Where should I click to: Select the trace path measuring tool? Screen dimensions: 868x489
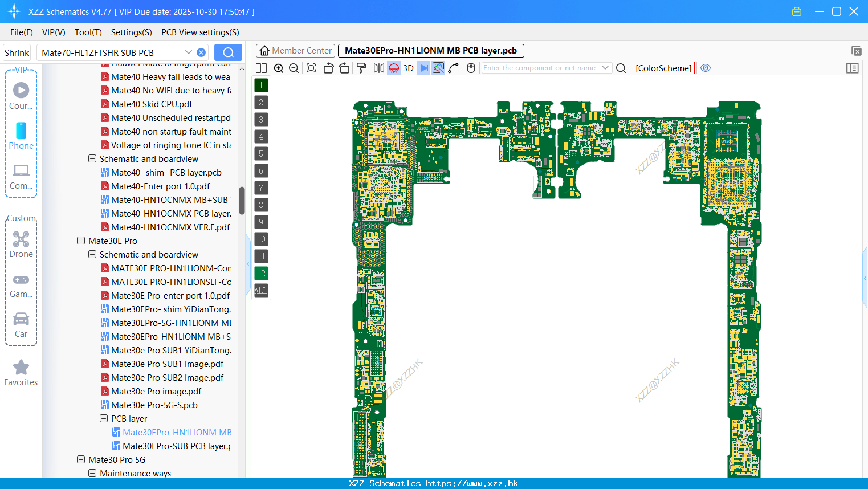[x=454, y=68]
